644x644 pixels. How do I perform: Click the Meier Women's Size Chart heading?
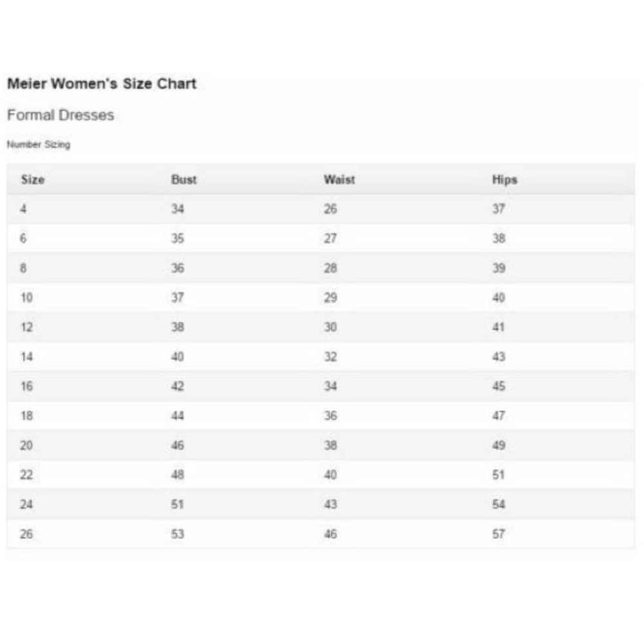pos(102,84)
